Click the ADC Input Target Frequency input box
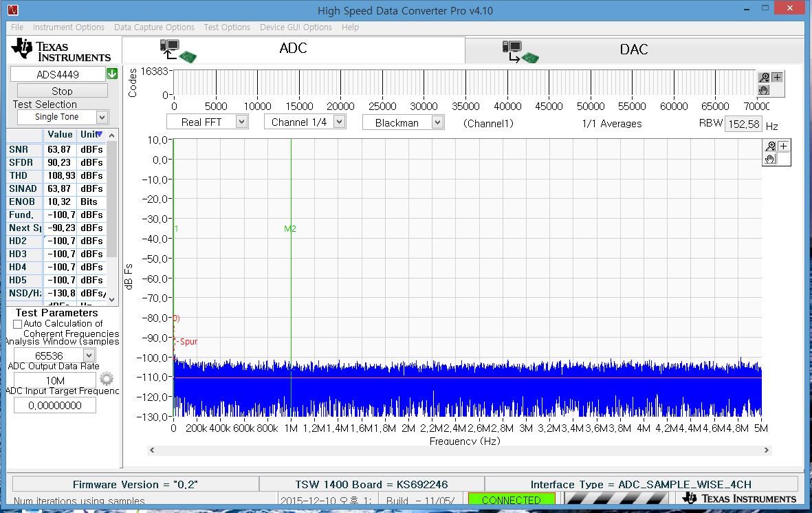This screenshot has width=812, height=513. pyautogui.click(x=55, y=404)
